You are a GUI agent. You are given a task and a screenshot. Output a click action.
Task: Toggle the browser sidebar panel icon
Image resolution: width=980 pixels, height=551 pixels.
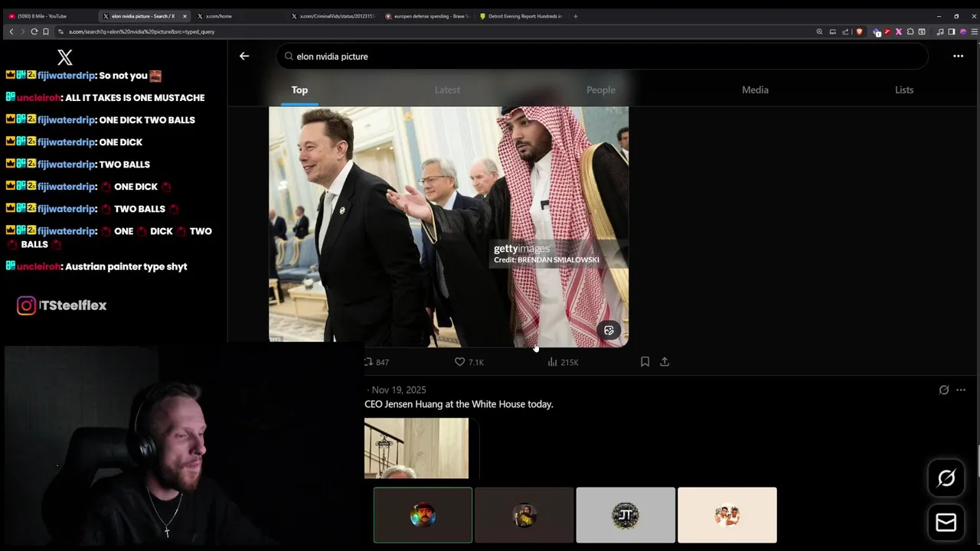951,31
